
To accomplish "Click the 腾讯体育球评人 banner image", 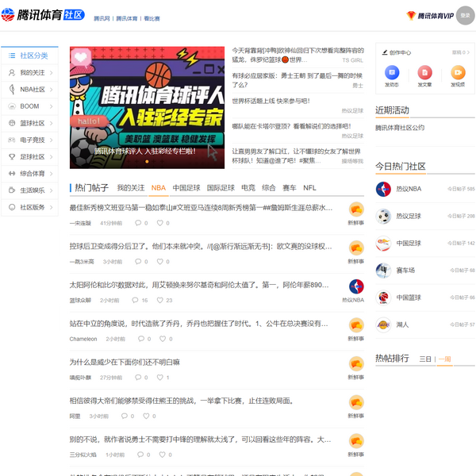I will (148, 107).
